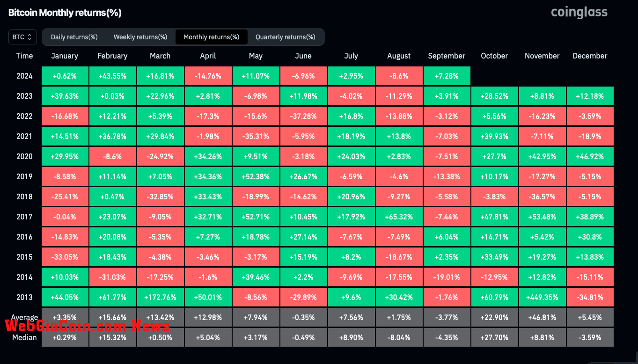
Task: Click the Median row label
Action: point(24,337)
